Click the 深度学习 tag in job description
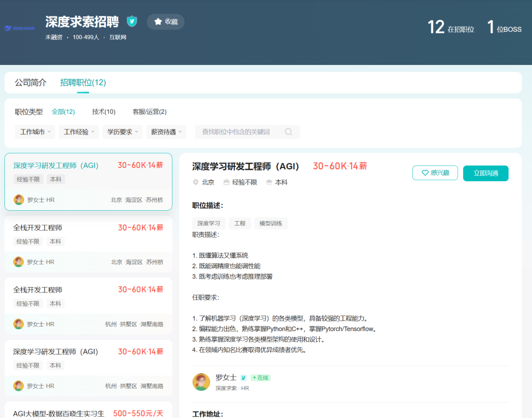 click(x=209, y=224)
